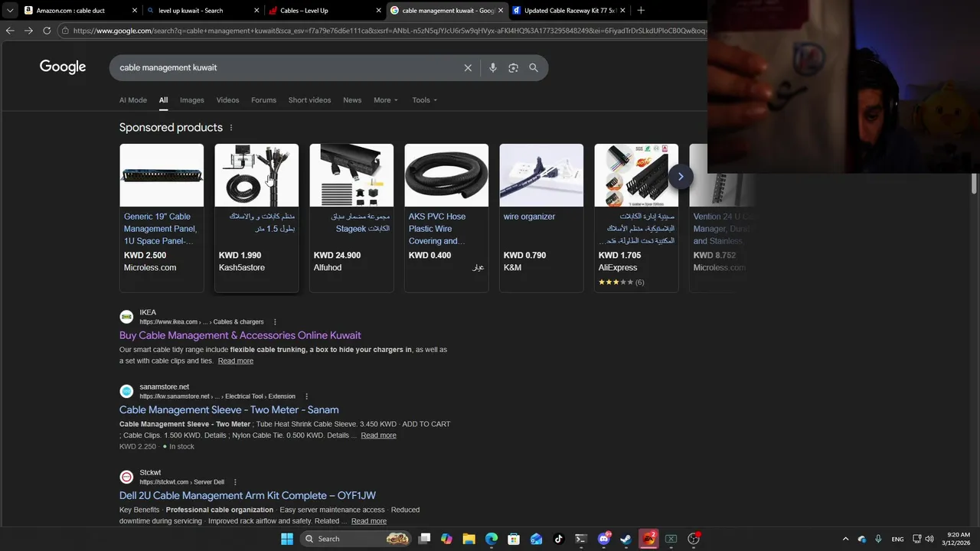
Task: Select the Forums search tab
Action: [x=263, y=100]
